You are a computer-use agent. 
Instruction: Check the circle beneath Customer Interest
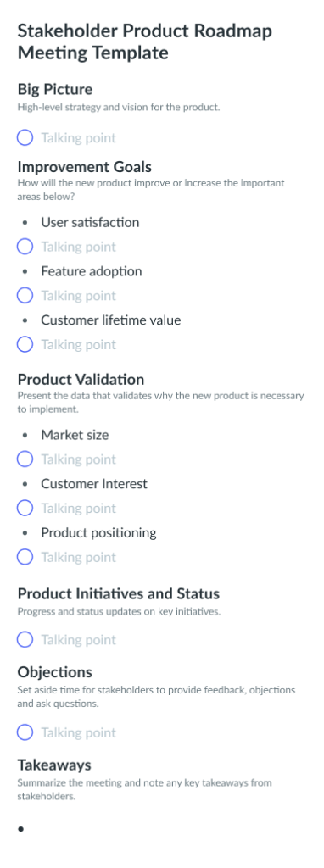[25, 509]
